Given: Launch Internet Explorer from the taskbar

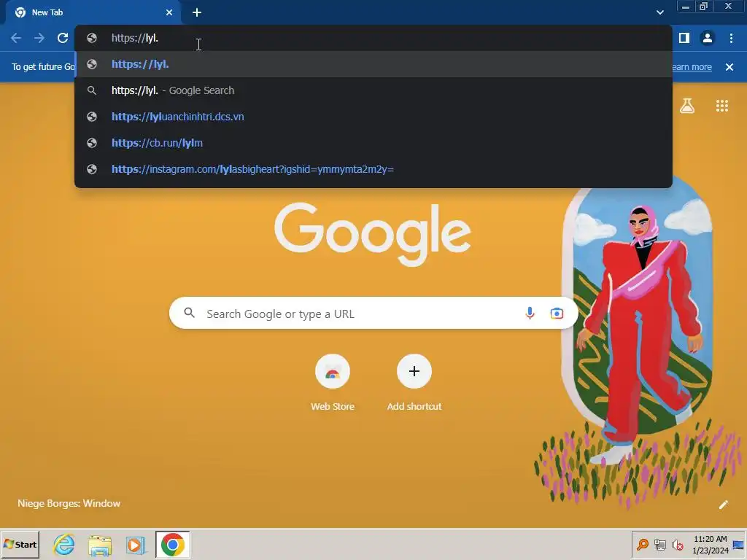Looking at the screenshot, I should (64, 544).
